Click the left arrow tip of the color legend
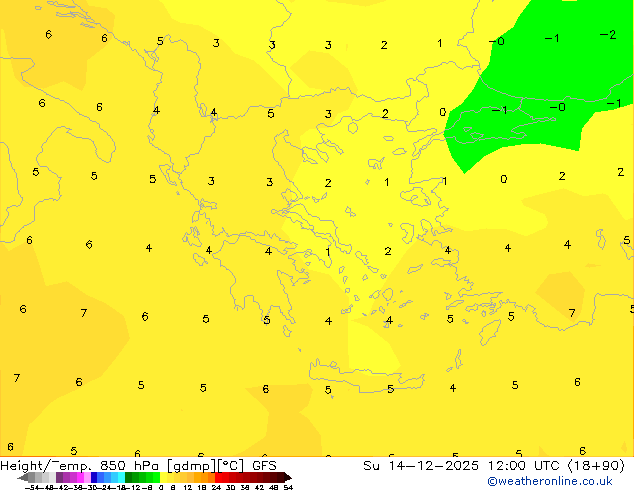Viewport: 634px width, 490px height. pos(20,478)
